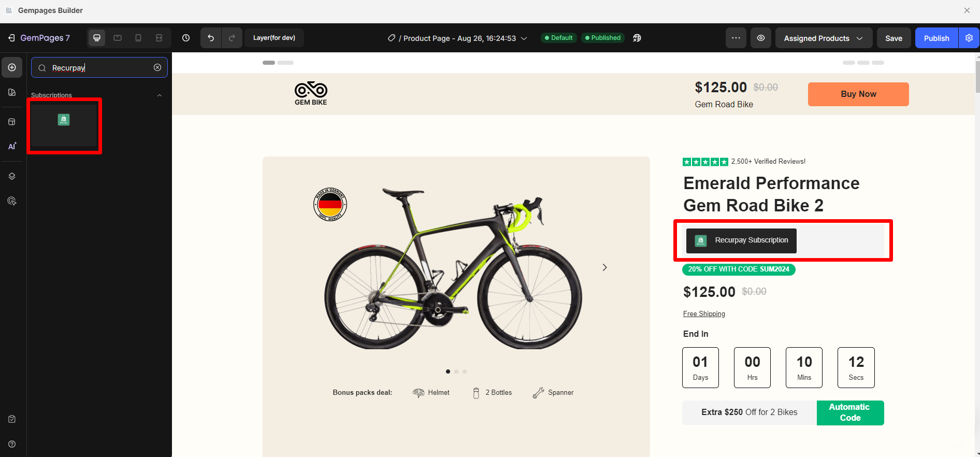
Task: Open the AI assistant panel
Action: tap(12, 147)
